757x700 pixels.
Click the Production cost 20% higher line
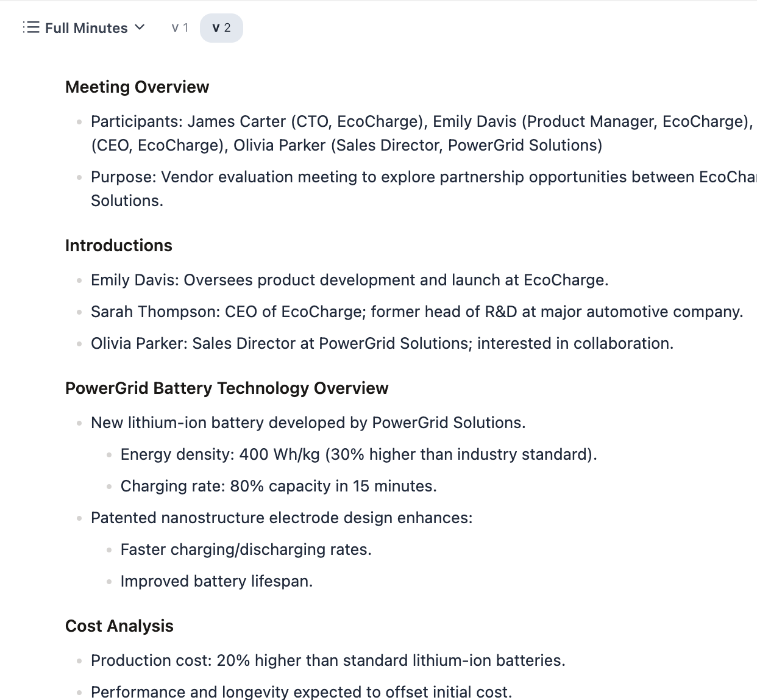point(328,661)
